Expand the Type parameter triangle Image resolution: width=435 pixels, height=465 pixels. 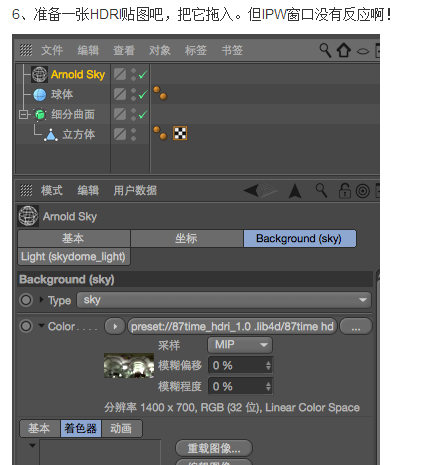click(41, 299)
